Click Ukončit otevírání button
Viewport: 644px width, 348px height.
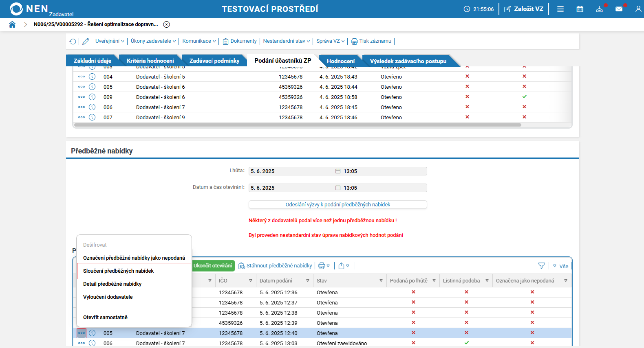click(x=213, y=266)
